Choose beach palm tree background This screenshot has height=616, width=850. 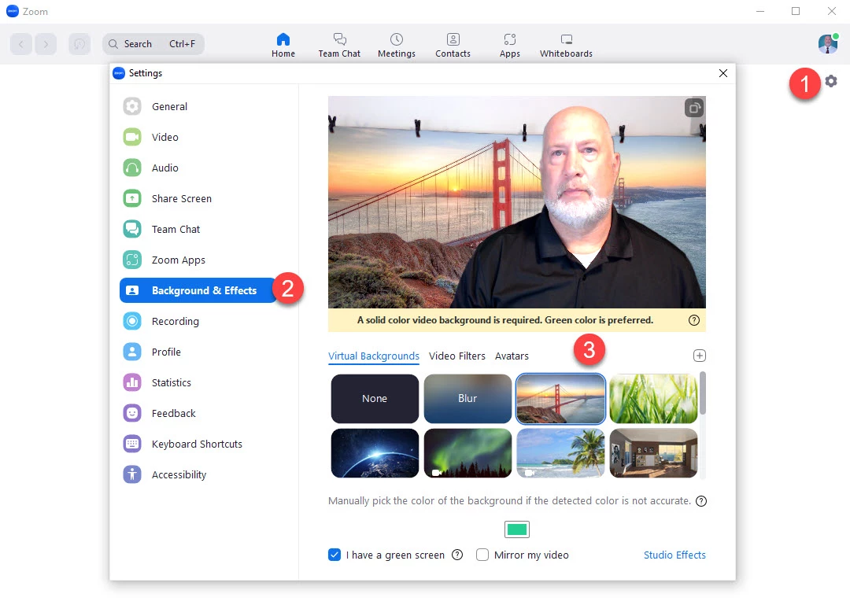560,453
